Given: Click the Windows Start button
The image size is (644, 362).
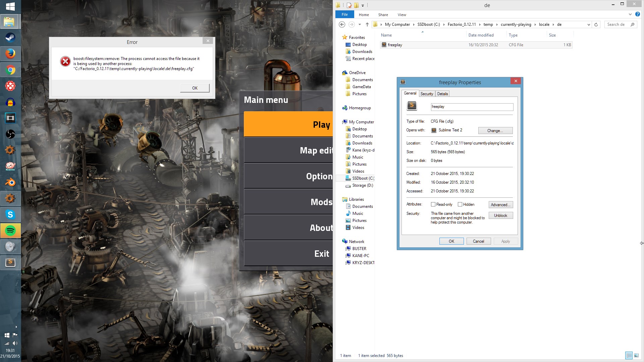Looking at the screenshot, I should click(x=10, y=6).
